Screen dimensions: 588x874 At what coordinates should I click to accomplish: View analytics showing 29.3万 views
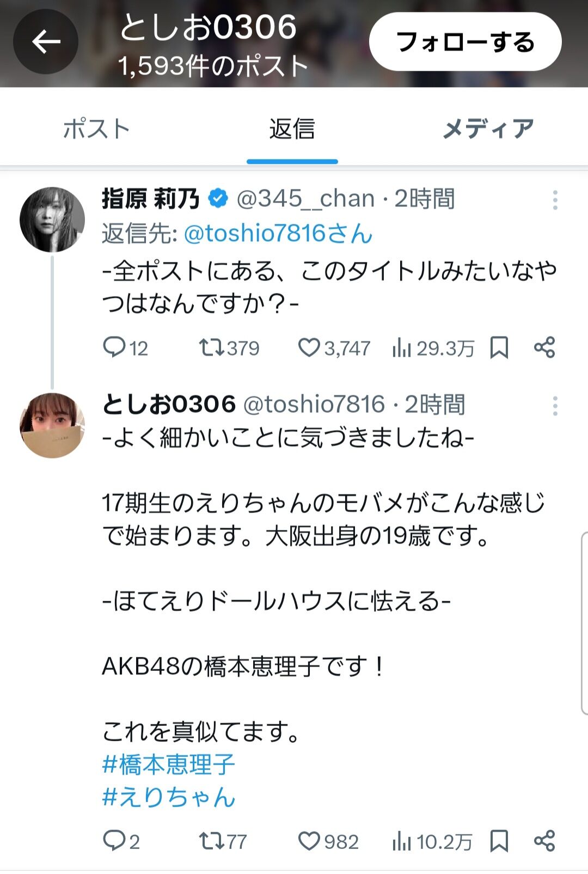tap(433, 348)
